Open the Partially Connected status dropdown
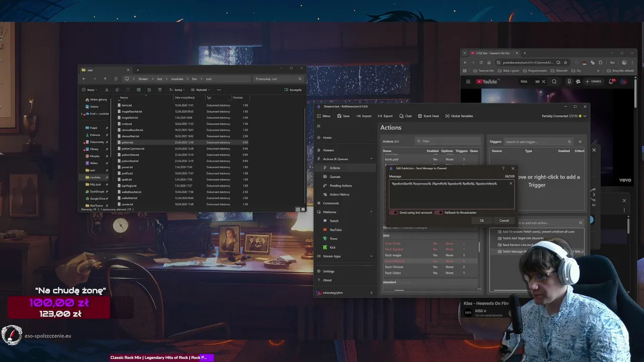 coord(563,116)
